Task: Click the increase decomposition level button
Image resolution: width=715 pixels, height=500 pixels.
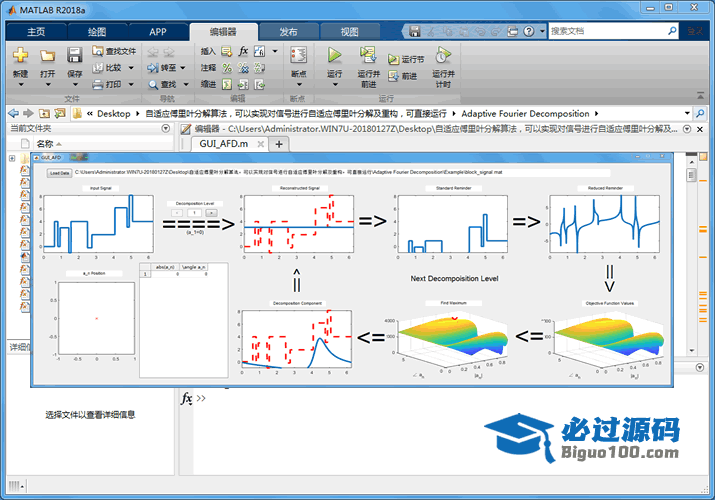Action: click(x=211, y=213)
